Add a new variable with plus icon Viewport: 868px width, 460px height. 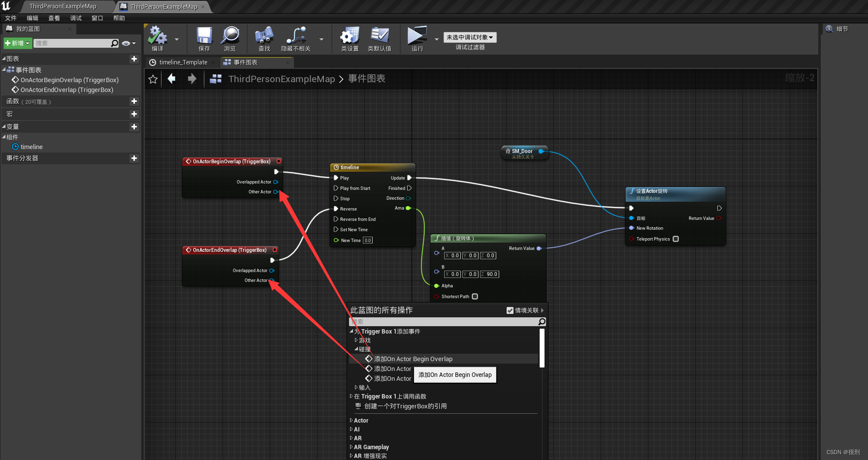134,126
